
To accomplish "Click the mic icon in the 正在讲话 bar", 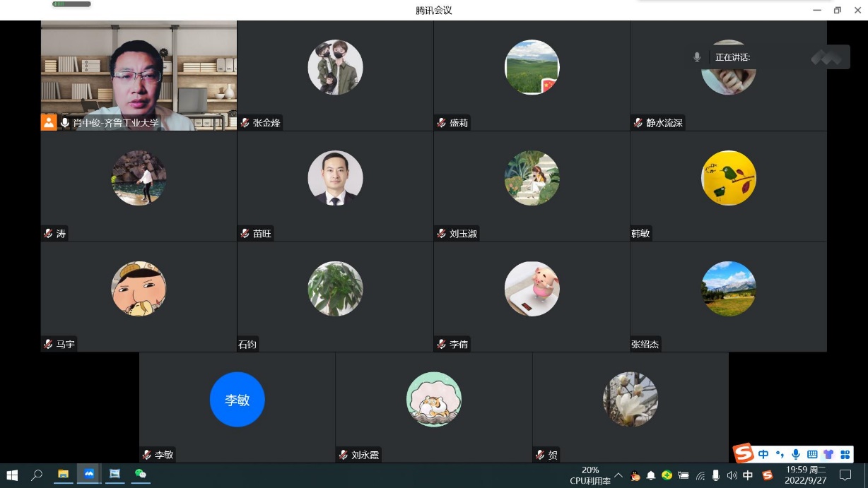I will [x=697, y=57].
